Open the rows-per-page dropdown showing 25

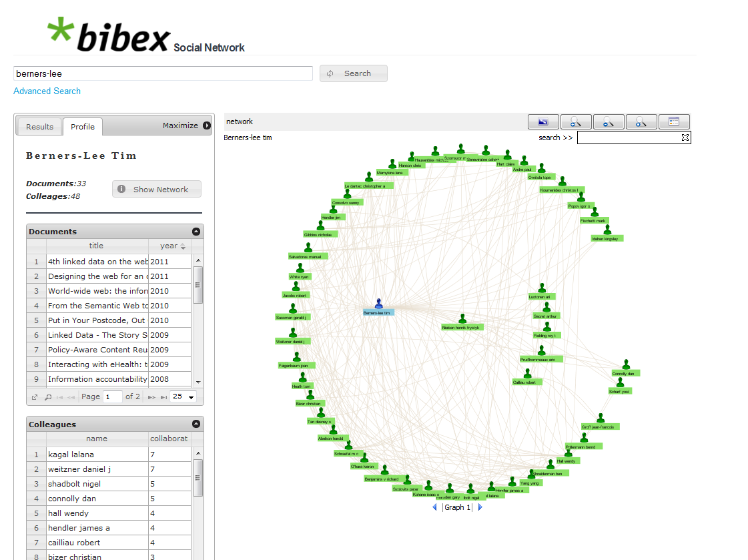183,397
